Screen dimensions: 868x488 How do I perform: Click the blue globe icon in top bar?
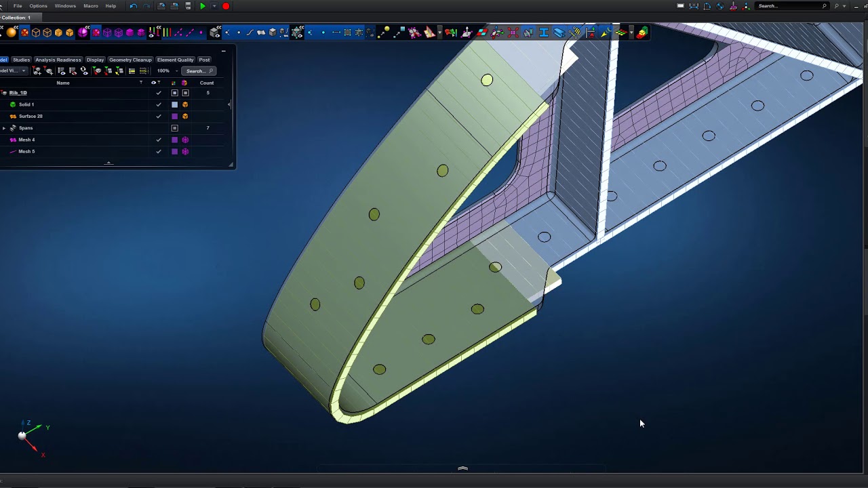click(x=720, y=6)
